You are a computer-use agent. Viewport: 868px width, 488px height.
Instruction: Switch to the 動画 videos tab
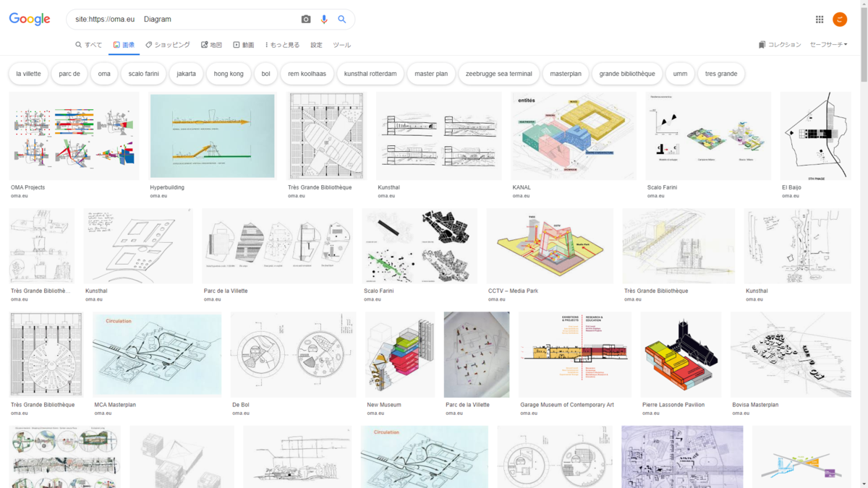pos(244,45)
